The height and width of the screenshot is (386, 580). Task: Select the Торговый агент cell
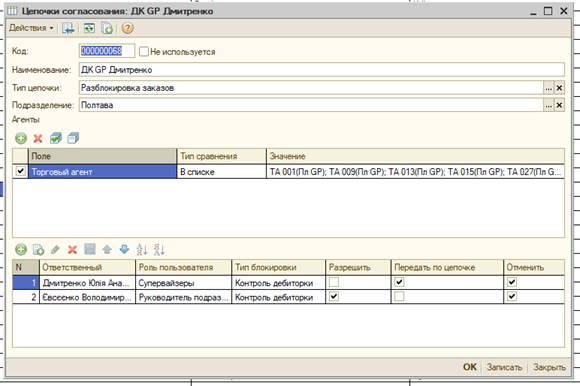tap(102, 172)
